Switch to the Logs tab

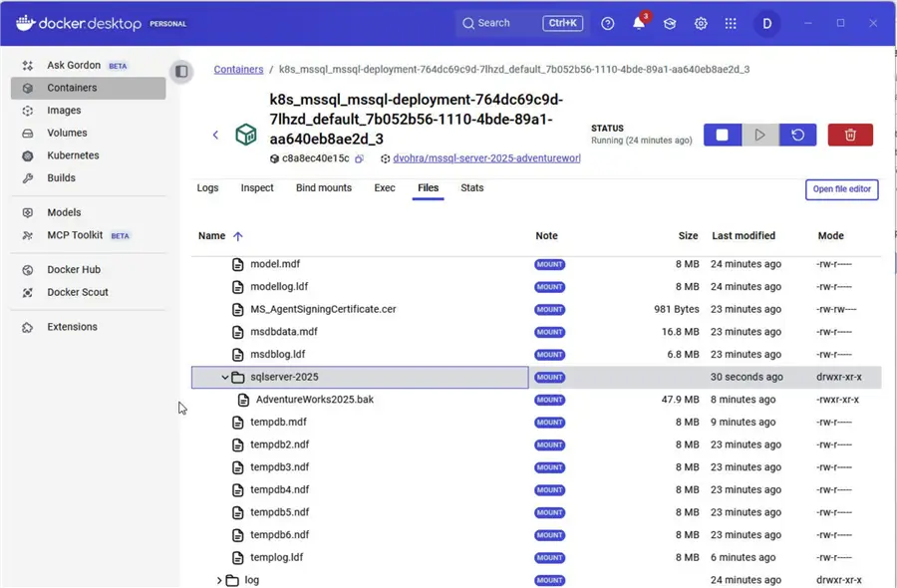pyautogui.click(x=207, y=188)
